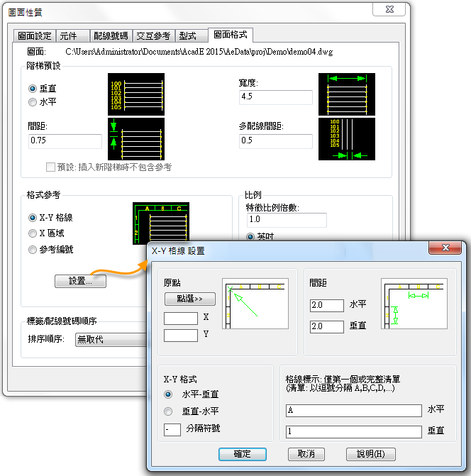Open help with 說明(H) button
The height and width of the screenshot is (476, 471).
[371, 454]
